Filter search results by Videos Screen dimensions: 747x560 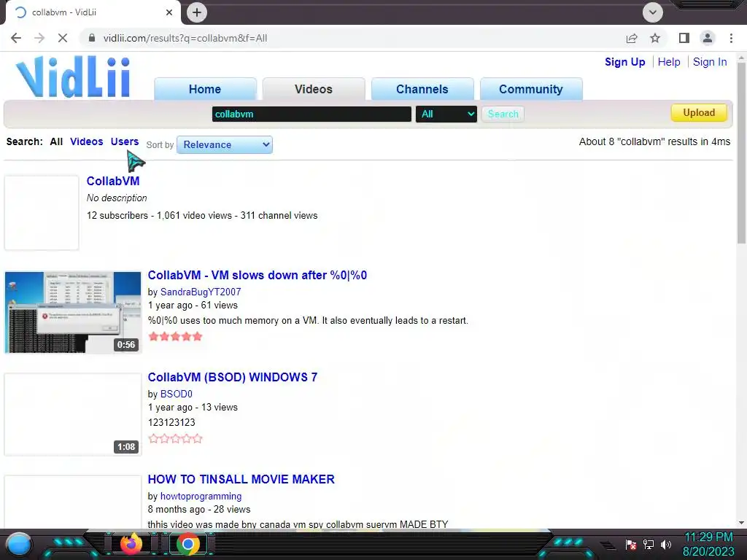86,141
